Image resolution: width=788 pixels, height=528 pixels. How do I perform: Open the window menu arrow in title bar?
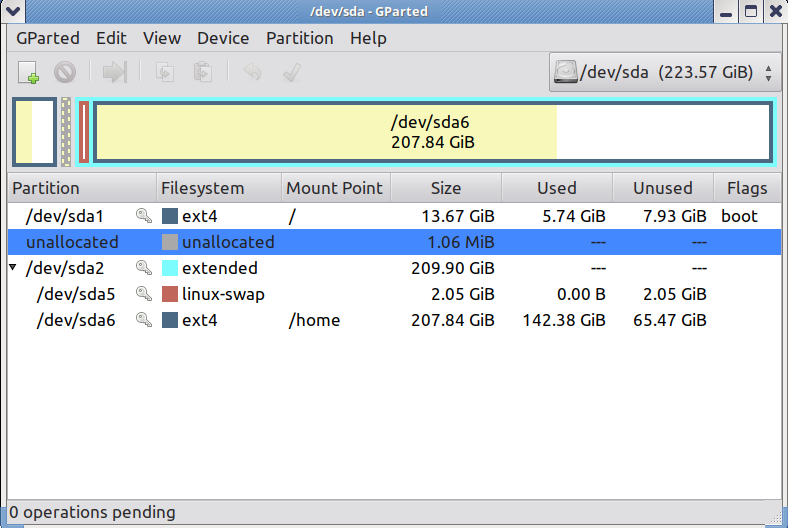point(13,11)
